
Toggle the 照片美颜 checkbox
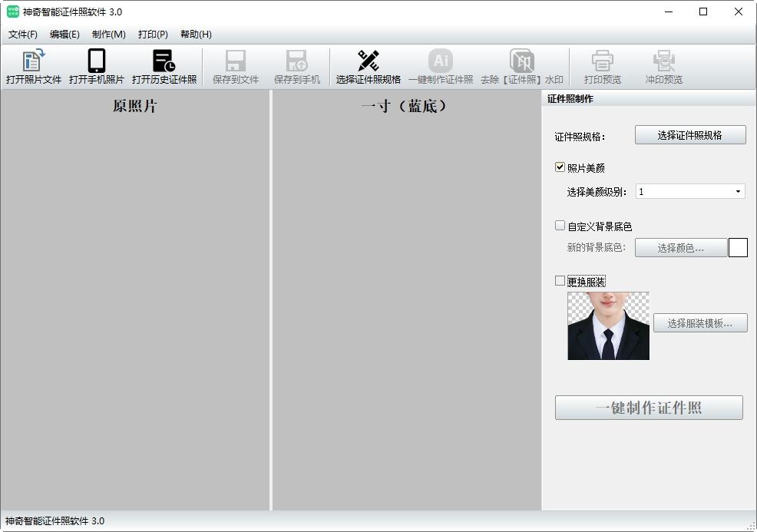[560, 167]
